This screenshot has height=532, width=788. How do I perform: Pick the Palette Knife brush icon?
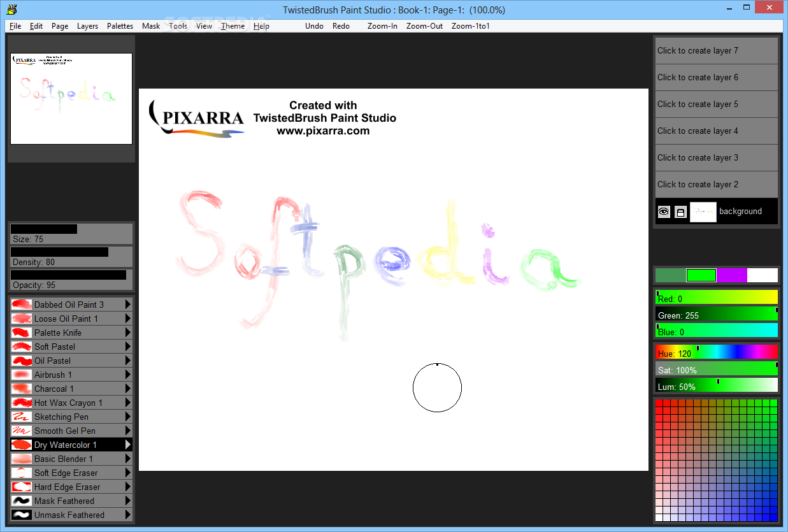[22, 333]
